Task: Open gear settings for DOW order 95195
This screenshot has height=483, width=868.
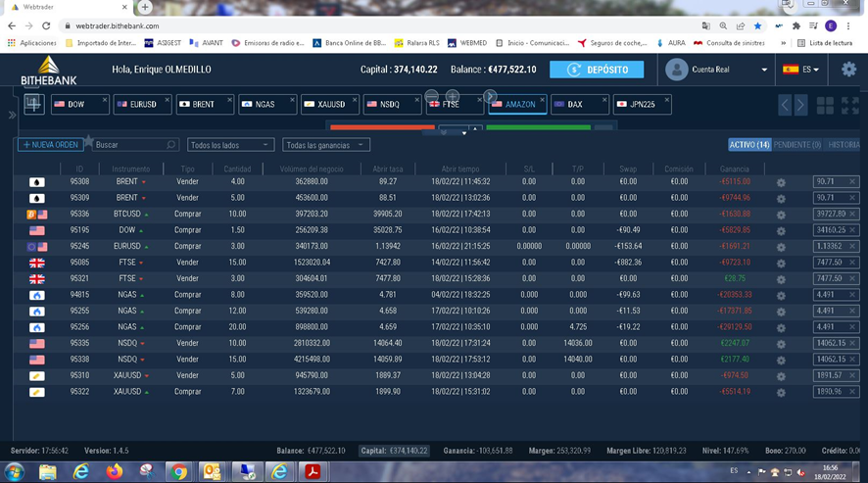Action: (x=781, y=230)
